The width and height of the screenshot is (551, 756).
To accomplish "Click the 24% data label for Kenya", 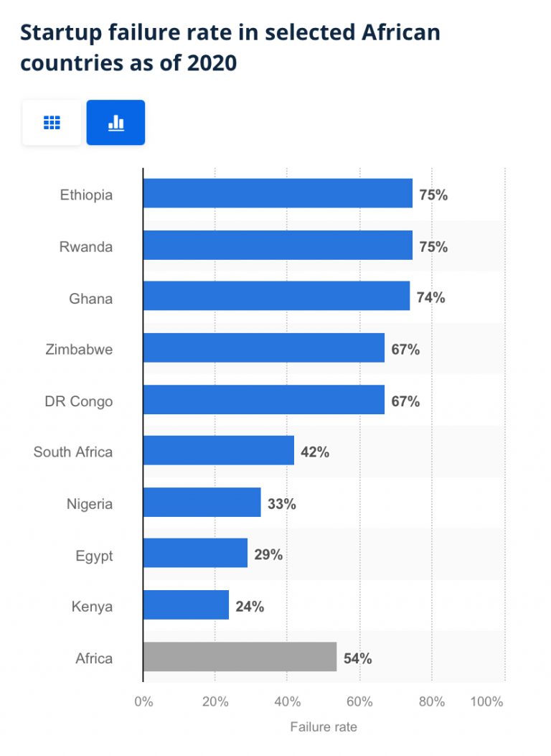I will point(250,607).
